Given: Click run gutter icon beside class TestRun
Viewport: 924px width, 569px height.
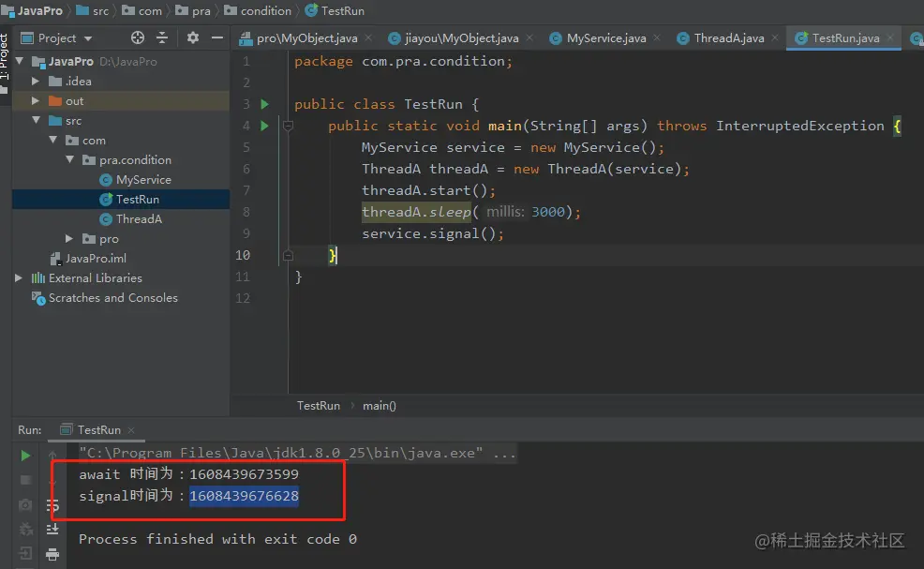Looking at the screenshot, I should 264,104.
